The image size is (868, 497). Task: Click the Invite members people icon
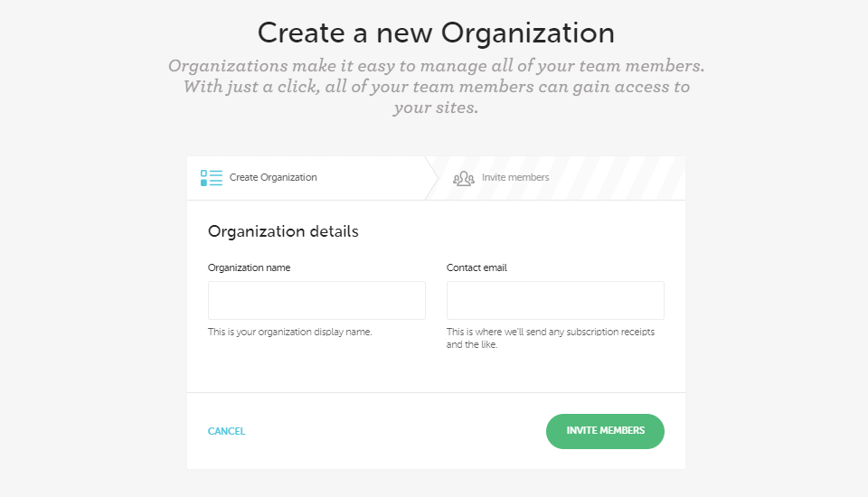[x=464, y=178]
